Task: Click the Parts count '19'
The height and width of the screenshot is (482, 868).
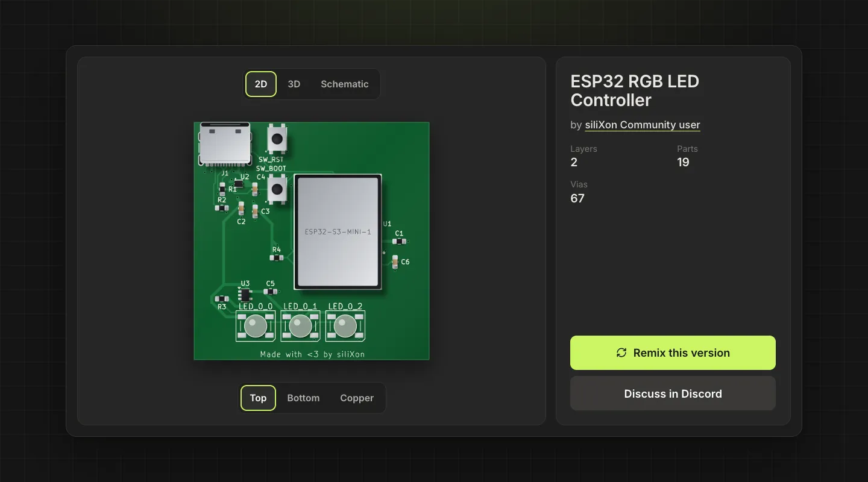Action: [x=683, y=162]
